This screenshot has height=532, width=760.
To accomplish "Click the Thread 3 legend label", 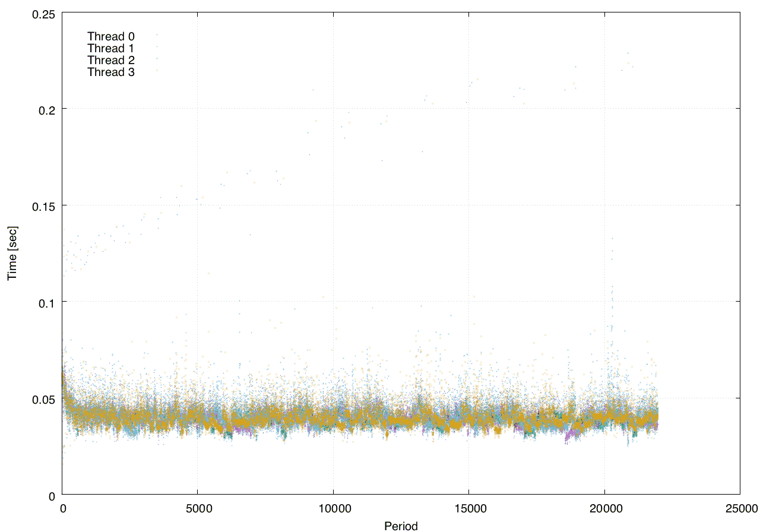I will click(x=111, y=72).
